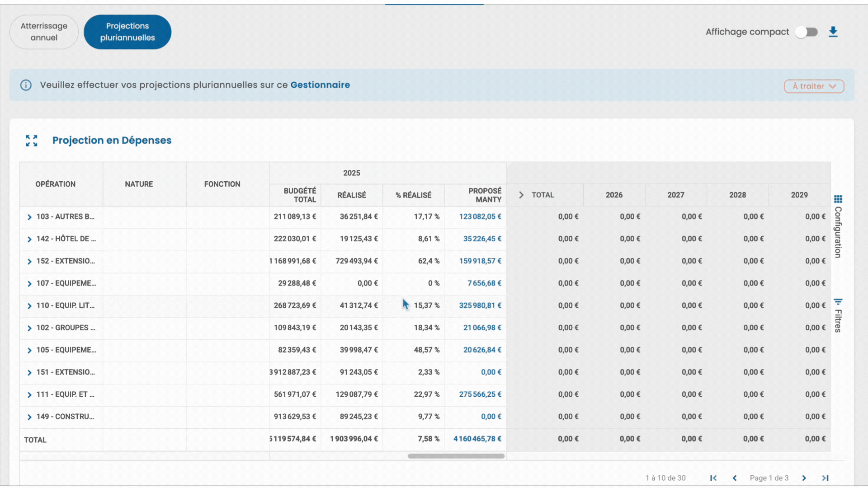This screenshot has width=868, height=488.
Task: Expand row 110 - EQUIP. LIT...
Action: click(x=29, y=306)
